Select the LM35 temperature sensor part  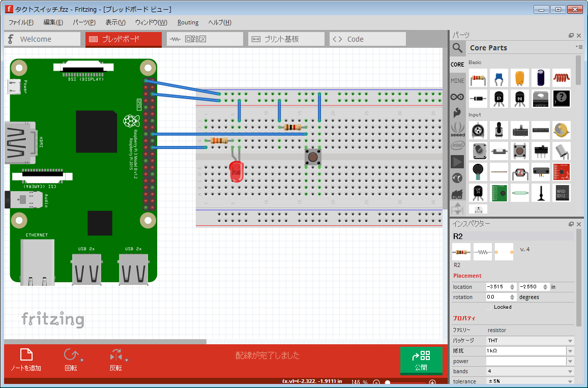pyautogui.click(x=478, y=193)
